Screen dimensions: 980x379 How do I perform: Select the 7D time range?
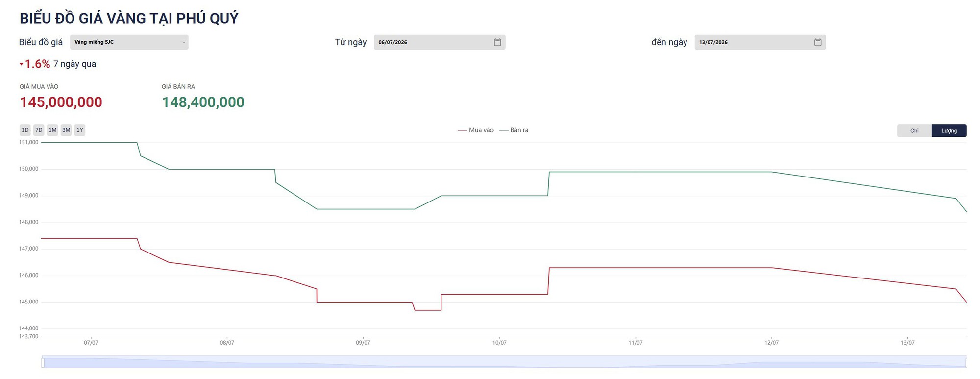(x=39, y=130)
